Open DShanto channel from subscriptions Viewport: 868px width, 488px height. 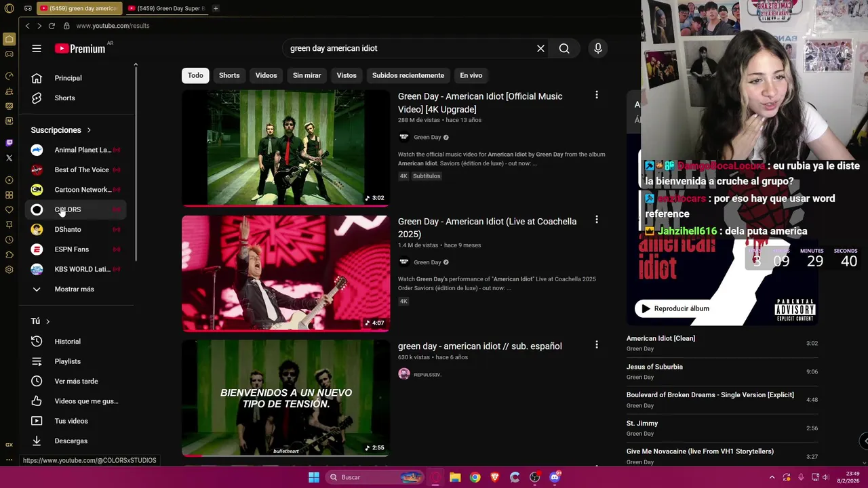(76, 229)
